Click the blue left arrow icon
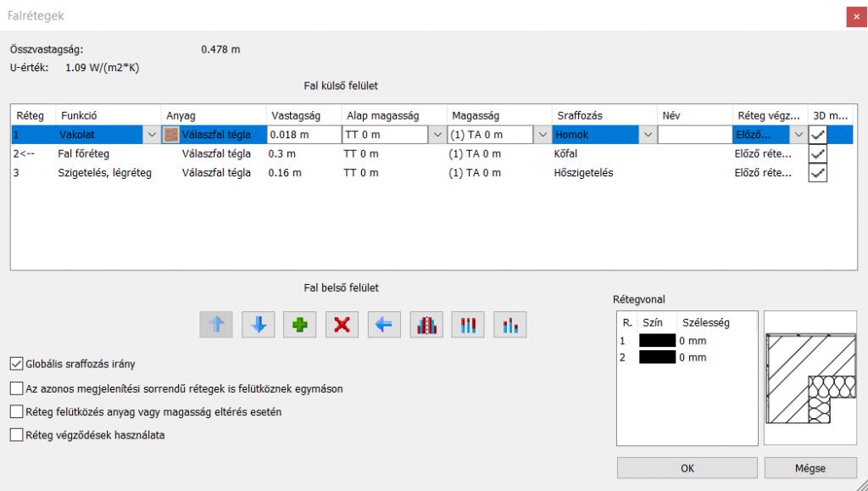The height and width of the screenshot is (491, 868). [x=384, y=325]
